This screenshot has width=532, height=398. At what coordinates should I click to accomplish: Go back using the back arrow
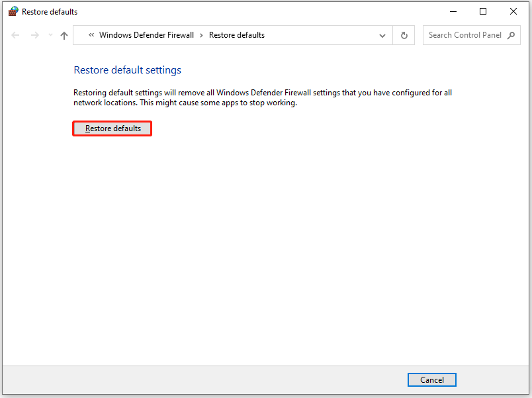(x=16, y=36)
